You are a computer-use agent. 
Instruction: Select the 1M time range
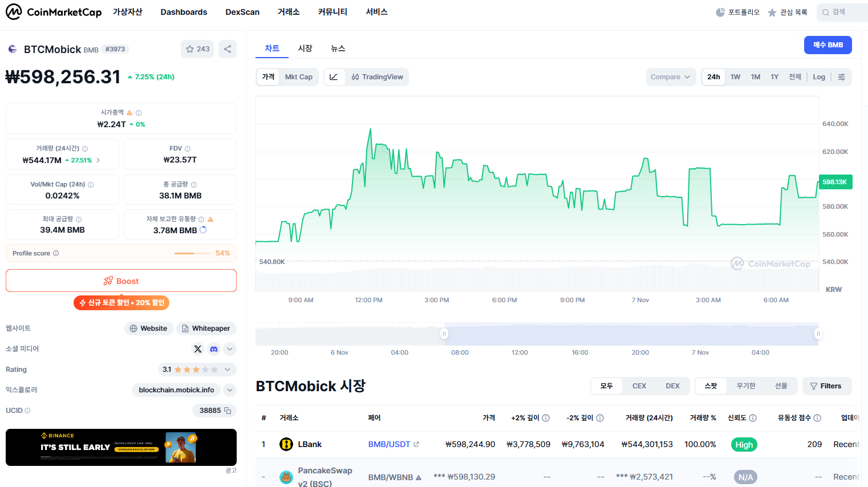pos(756,77)
